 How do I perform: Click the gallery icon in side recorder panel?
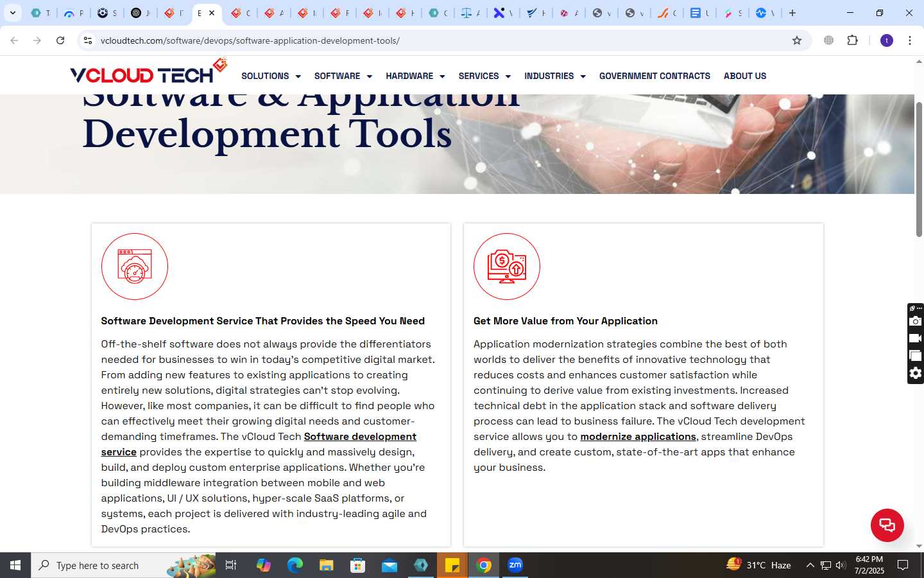pyautogui.click(x=916, y=355)
